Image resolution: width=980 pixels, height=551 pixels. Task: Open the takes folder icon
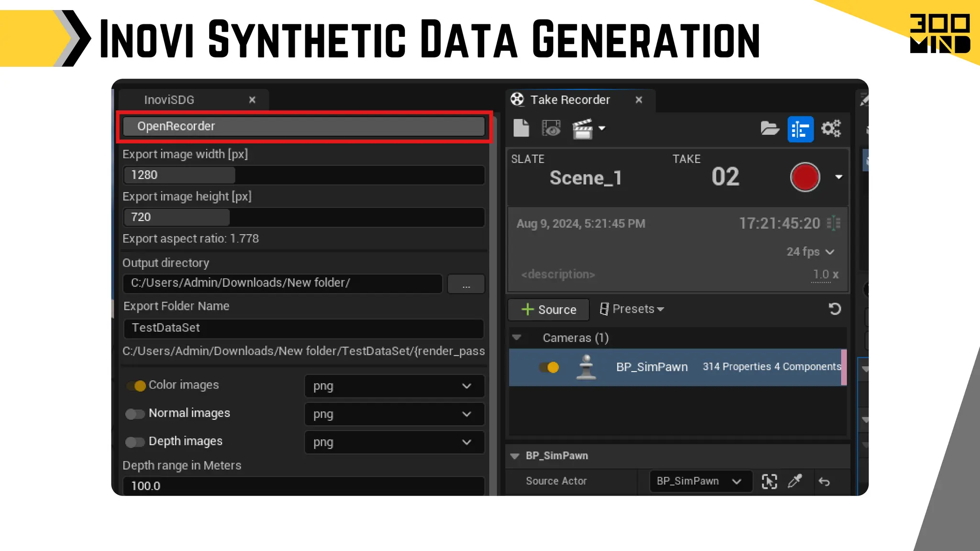pos(770,128)
